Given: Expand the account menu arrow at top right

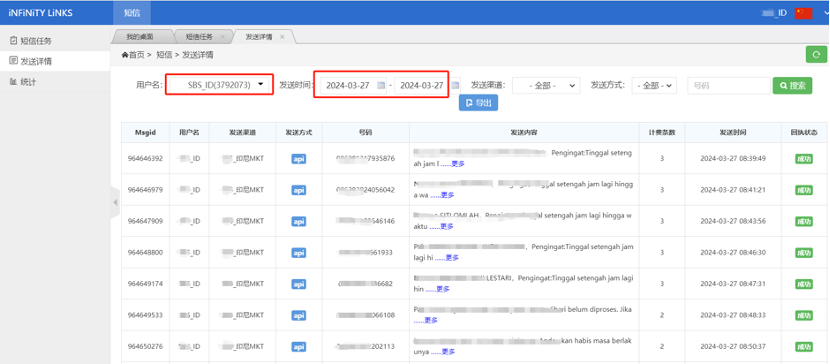Looking at the screenshot, I should [x=826, y=13].
